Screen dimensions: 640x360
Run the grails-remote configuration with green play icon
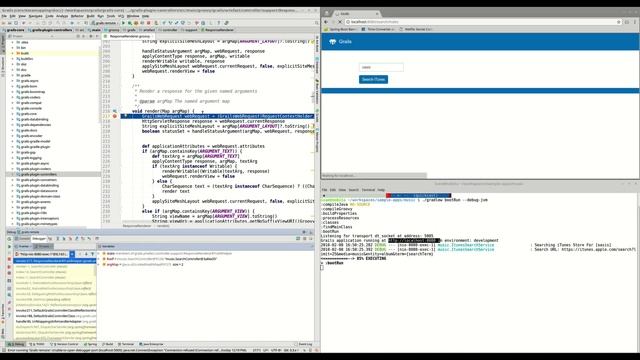(x=123, y=23)
